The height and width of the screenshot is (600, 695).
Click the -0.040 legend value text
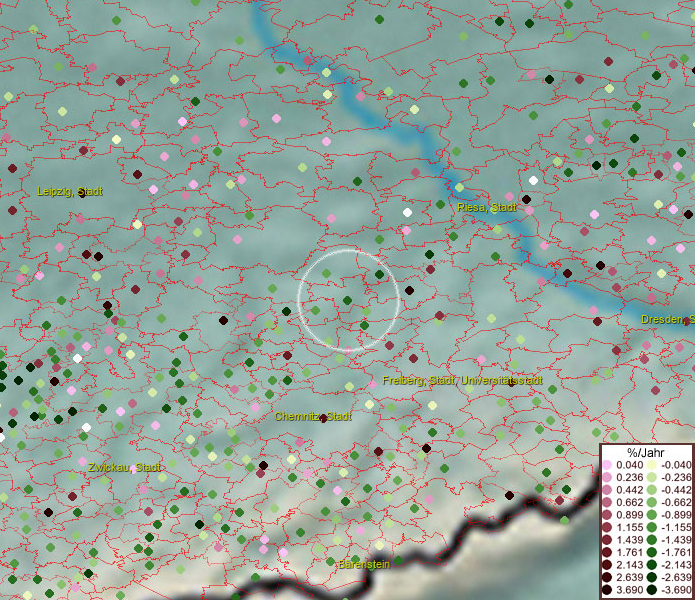click(676, 465)
